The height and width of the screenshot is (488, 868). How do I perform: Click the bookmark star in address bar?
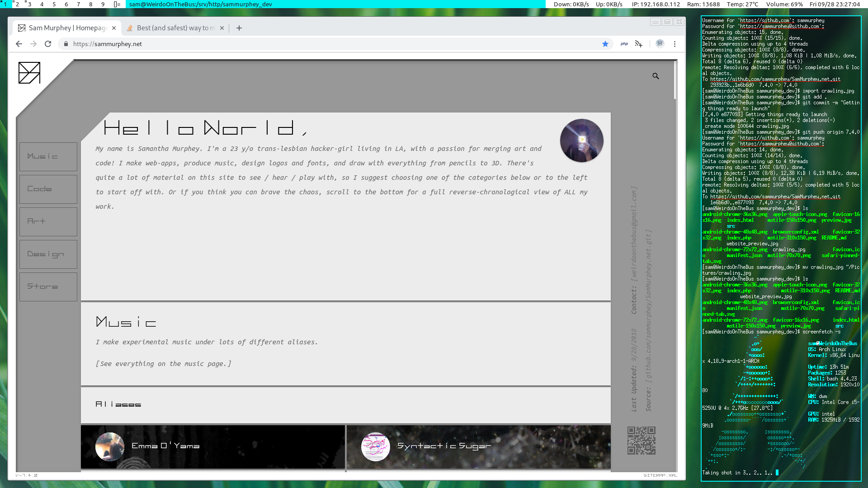605,44
